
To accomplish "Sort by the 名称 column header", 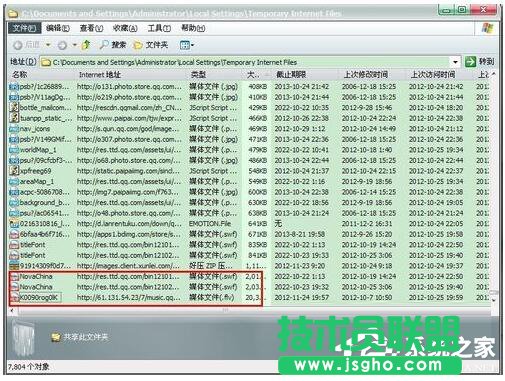I will click(42, 75).
